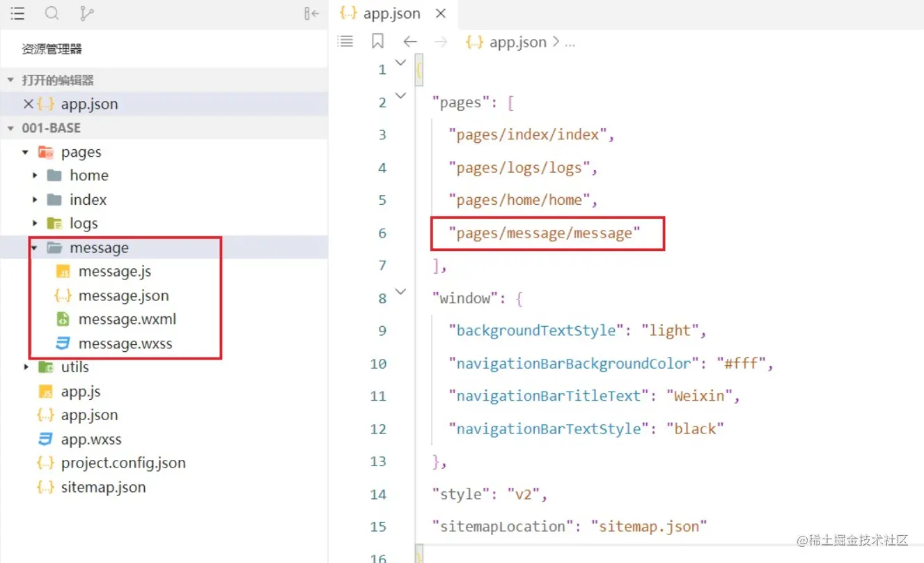The image size is (924, 563).
Task: Close the app.json editor tab
Action: pos(440,14)
